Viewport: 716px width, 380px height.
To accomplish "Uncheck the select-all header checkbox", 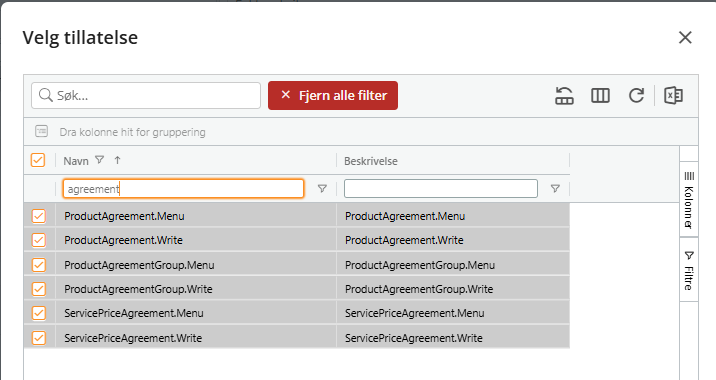I will point(38,160).
